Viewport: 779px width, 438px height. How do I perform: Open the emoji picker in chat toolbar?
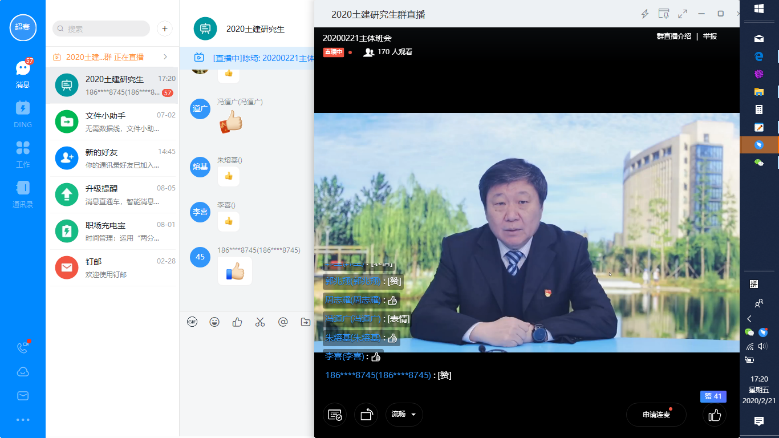(215, 322)
